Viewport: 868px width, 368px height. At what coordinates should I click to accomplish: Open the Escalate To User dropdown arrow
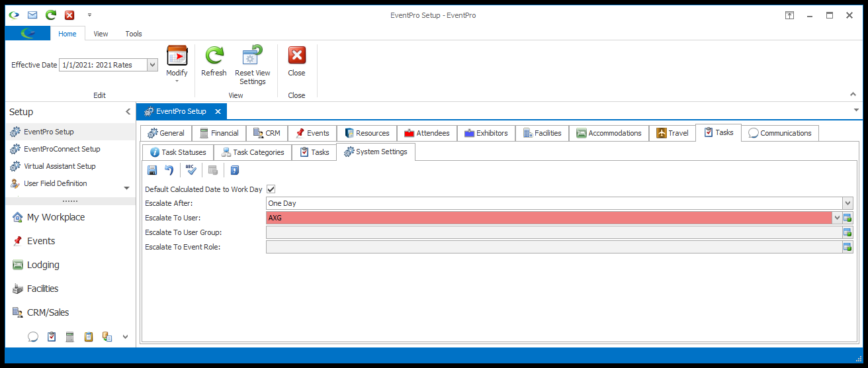(837, 218)
